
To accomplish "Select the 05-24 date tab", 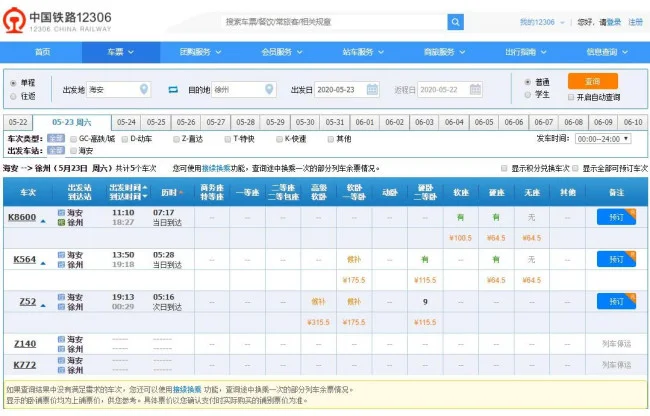I will pos(126,122).
